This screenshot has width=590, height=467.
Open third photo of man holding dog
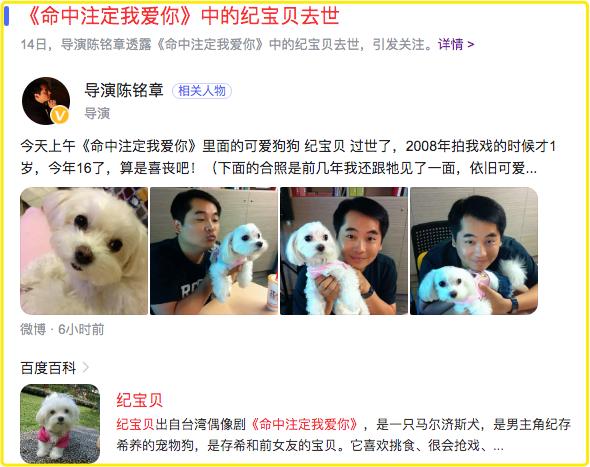pyautogui.click(x=344, y=251)
